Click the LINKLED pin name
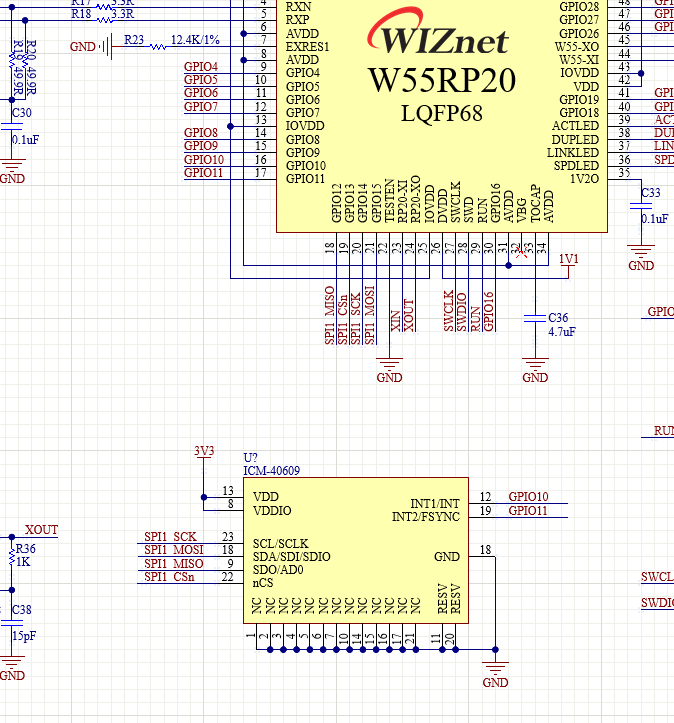This screenshot has width=674, height=723. click(x=573, y=153)
